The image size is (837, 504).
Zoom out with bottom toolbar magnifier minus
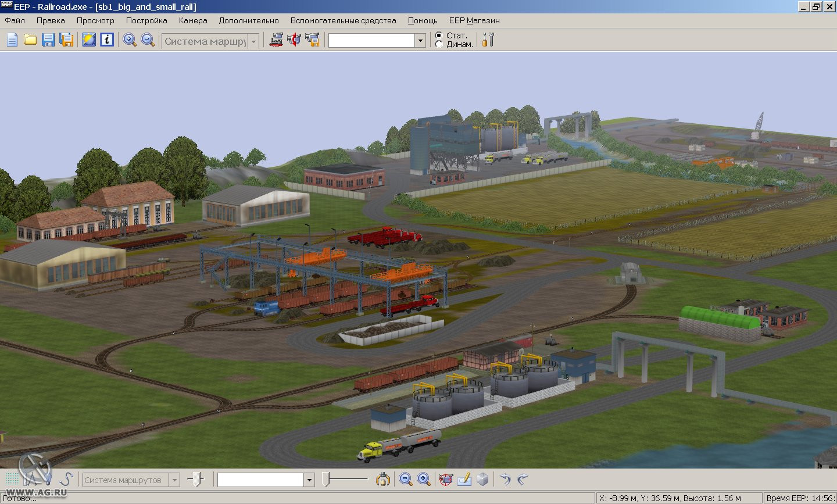tap(406, 480)
